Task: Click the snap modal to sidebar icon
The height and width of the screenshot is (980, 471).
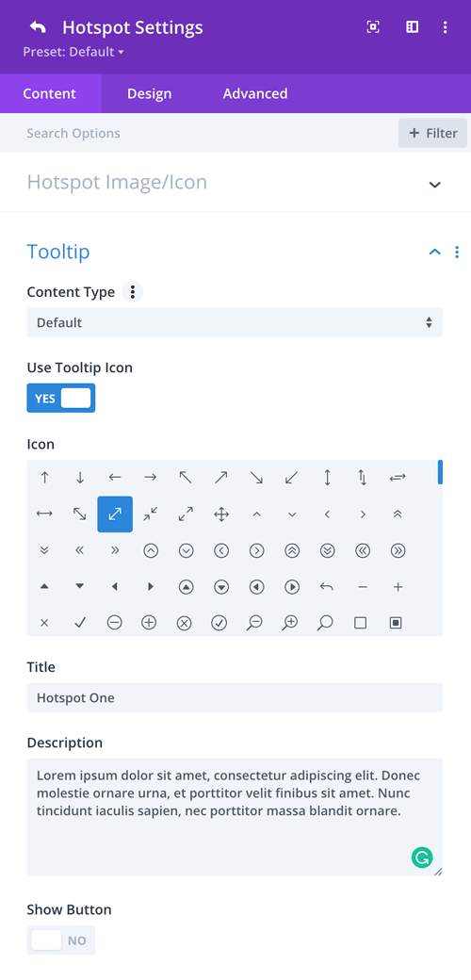Action: tap(413, 27)
